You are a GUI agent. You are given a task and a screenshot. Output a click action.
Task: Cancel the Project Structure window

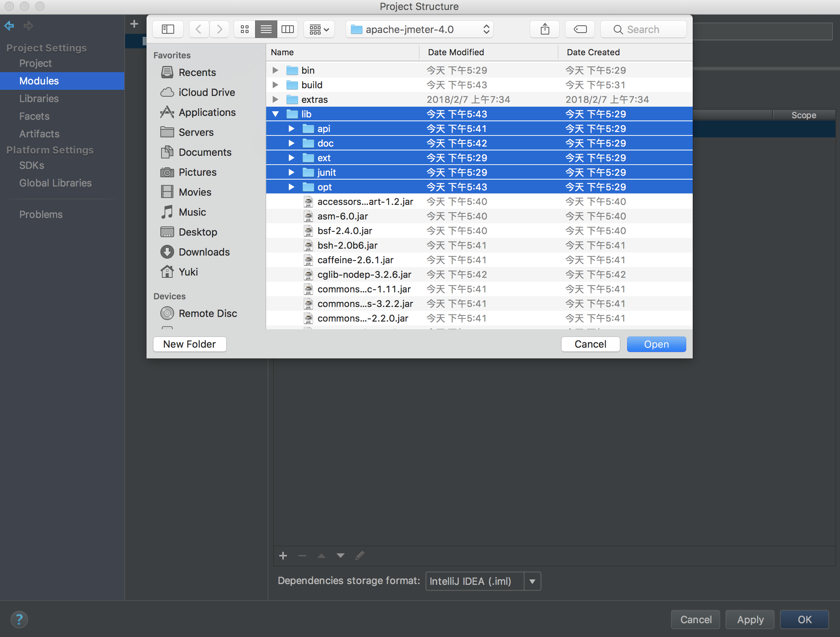[695, 619]
